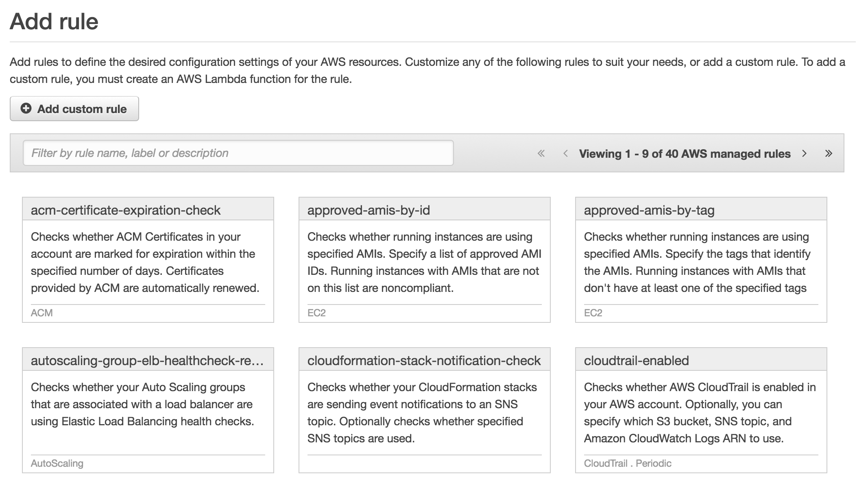The image size is (868, 483).
Task: Open cloudformation-stack-notification-check rule
Action: [424, 361]
